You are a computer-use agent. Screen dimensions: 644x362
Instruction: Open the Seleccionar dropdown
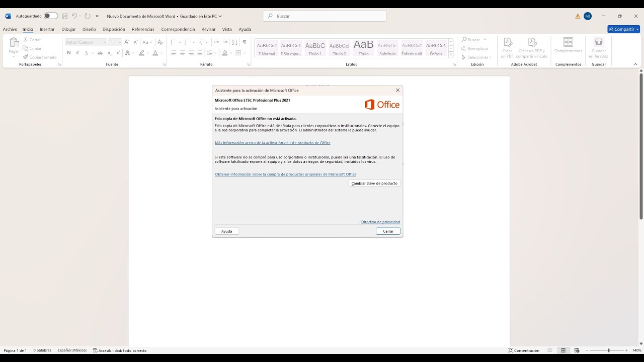tap(476, 57)
